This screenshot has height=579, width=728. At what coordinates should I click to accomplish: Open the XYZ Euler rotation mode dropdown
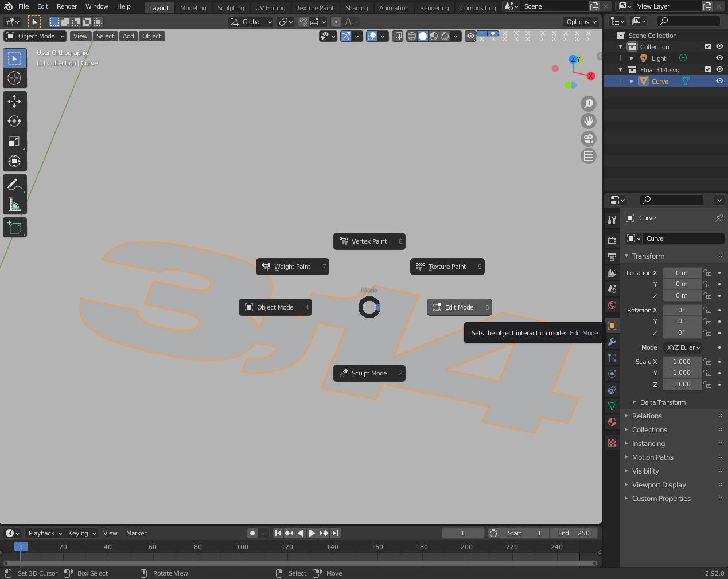683,347
